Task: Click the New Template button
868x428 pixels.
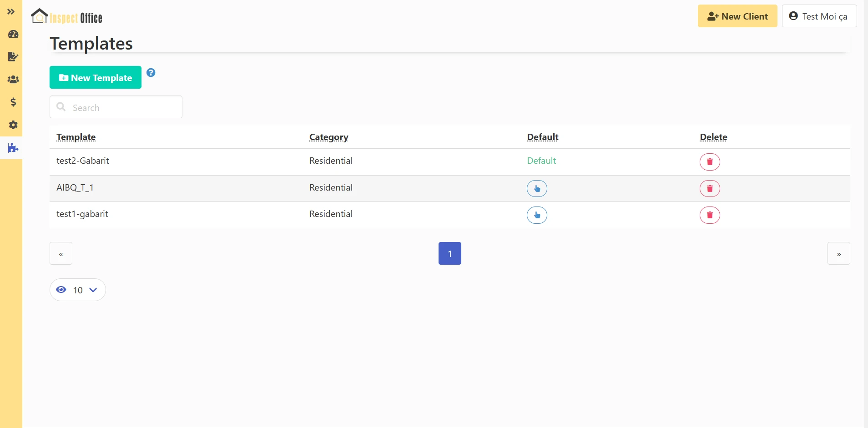Action: click(x=96, y=78)
